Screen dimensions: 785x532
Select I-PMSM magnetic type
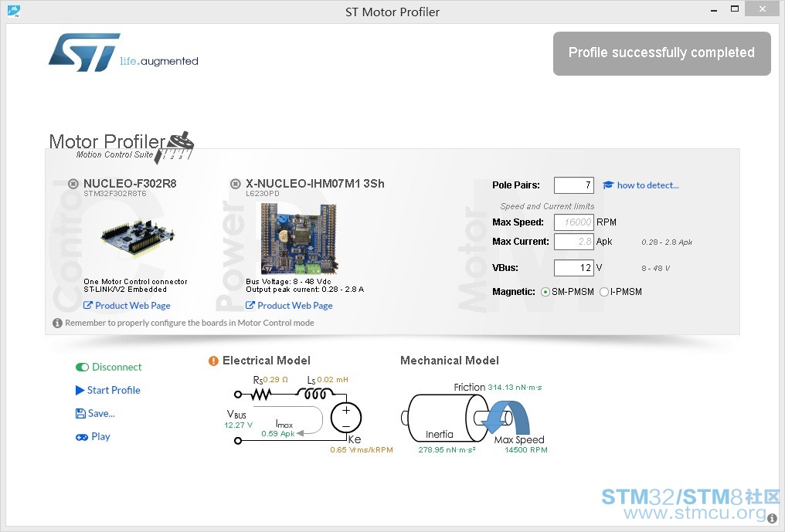click(604, 292)
